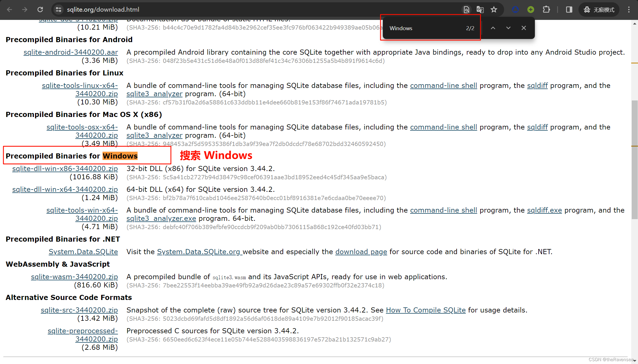Jump to previous find result
Image resolution: width=638 pixels, height=364 pixels.
[x=493, y=28]
